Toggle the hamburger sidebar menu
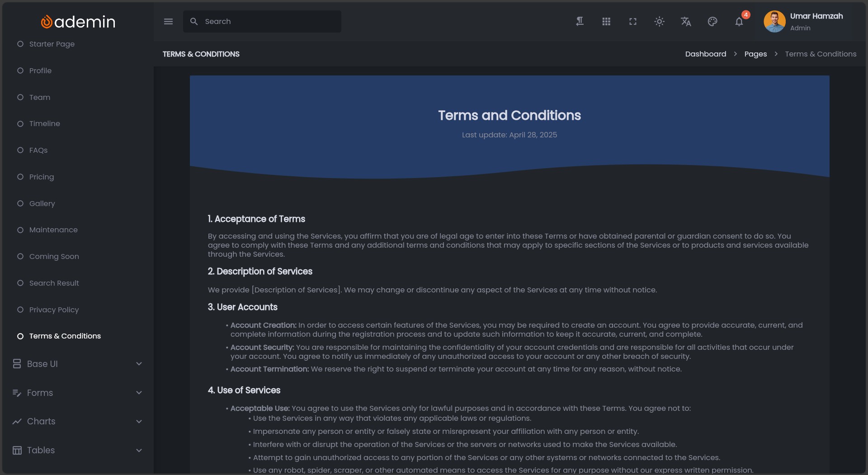Viewport: 868px width, 475px height. coord(168,21)
